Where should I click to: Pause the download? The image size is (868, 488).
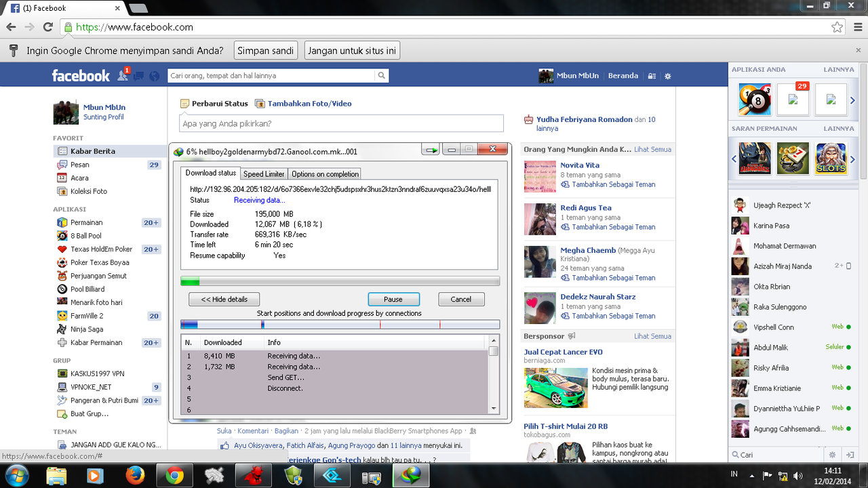pyautogui.click(x=393, y=299)
